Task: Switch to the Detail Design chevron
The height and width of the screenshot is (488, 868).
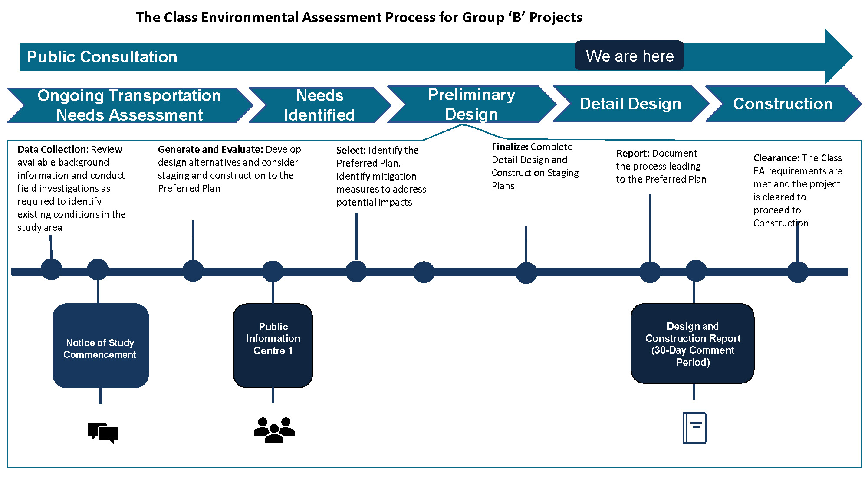Action: (x=630, y=104)
